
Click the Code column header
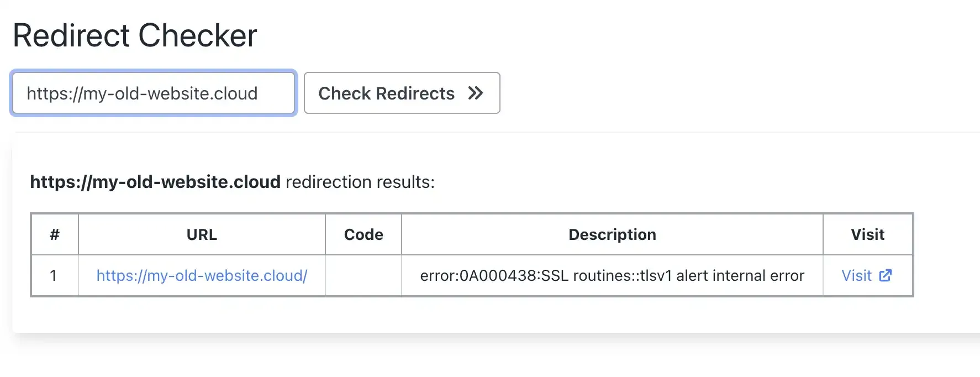tap(362, 234)
